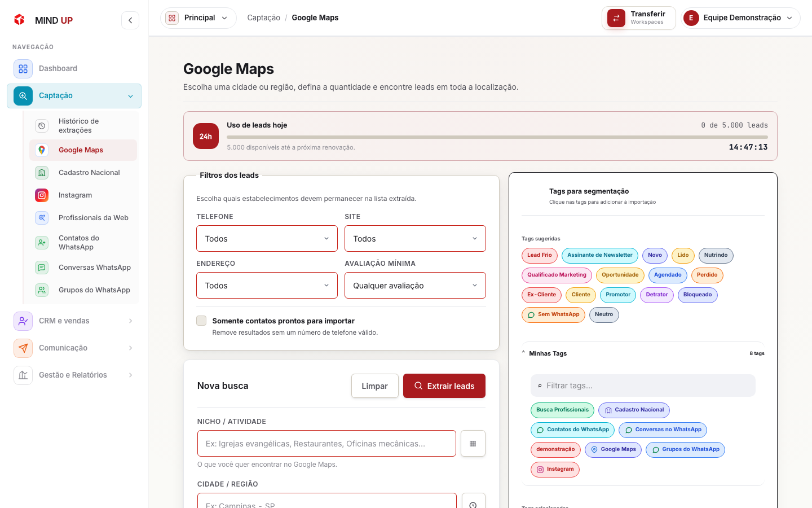Click the Captação breadcrumb link

click(264, 18)
